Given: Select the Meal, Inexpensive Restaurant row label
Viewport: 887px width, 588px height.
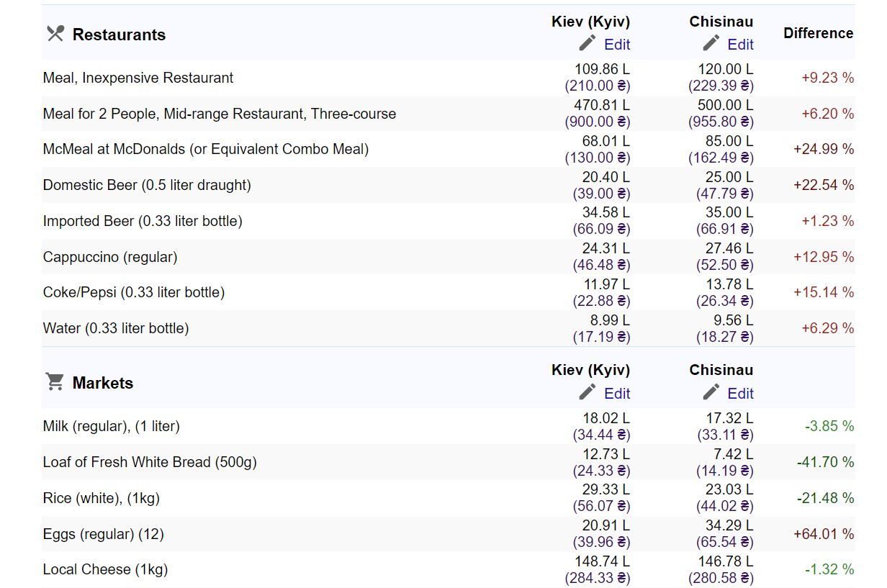Looking at the screenshot, I should click(x=138, y=78).
